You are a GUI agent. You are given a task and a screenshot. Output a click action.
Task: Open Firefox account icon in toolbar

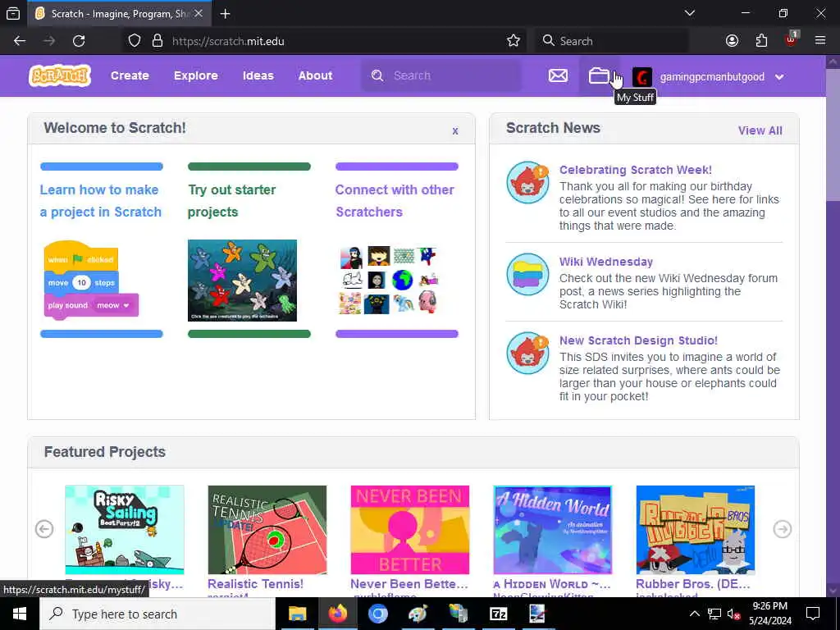(732, 41)
